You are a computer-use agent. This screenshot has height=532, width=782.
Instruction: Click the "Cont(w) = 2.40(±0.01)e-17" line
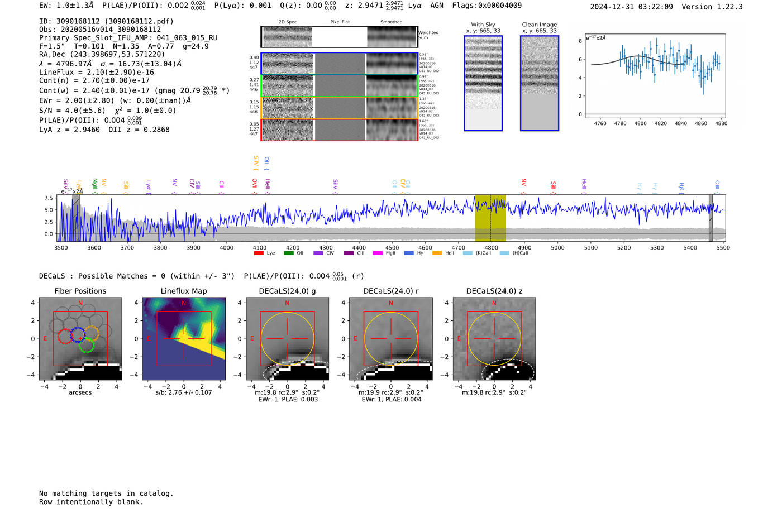click(94, 90)
